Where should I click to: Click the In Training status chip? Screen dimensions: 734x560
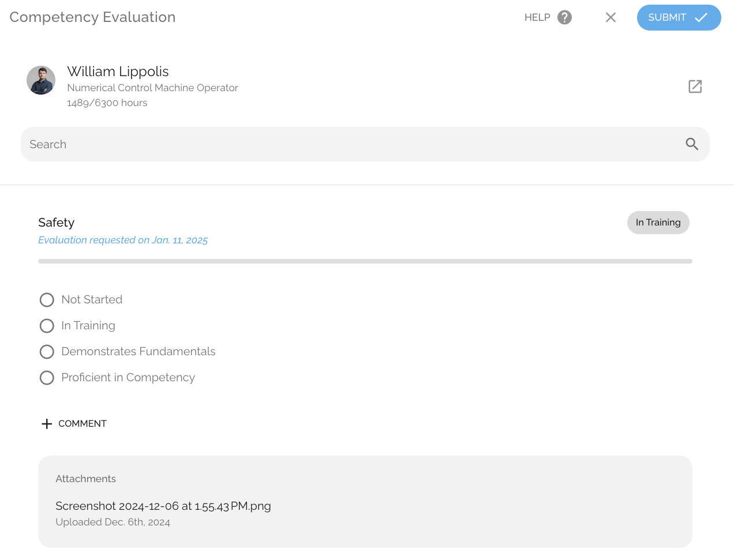658,222
